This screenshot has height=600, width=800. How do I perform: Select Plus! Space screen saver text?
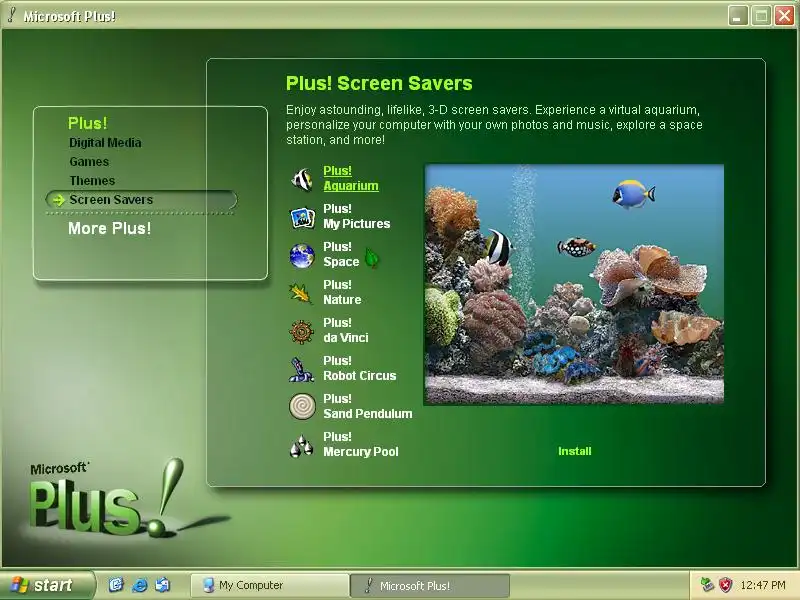pyautogui.click(x=341, y=254)
